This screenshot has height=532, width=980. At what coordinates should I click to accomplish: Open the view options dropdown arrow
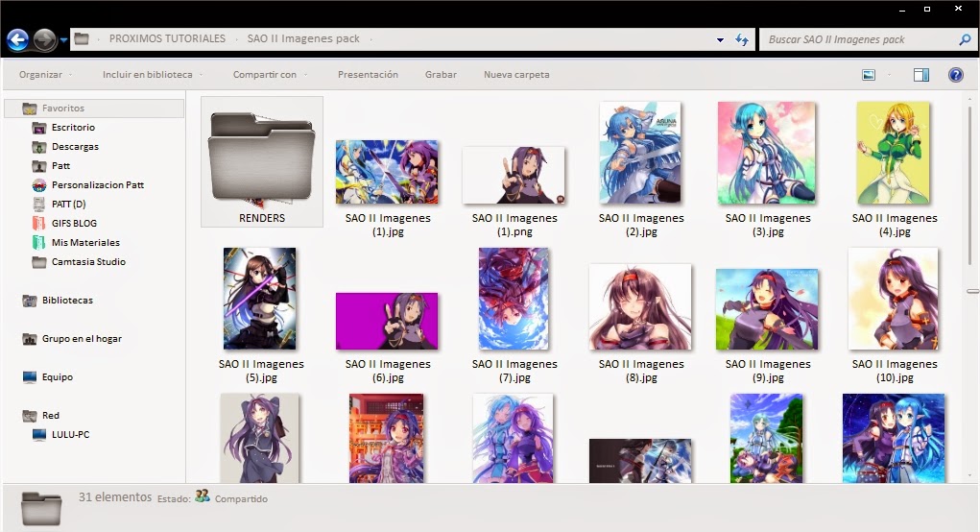click(889, 75)
